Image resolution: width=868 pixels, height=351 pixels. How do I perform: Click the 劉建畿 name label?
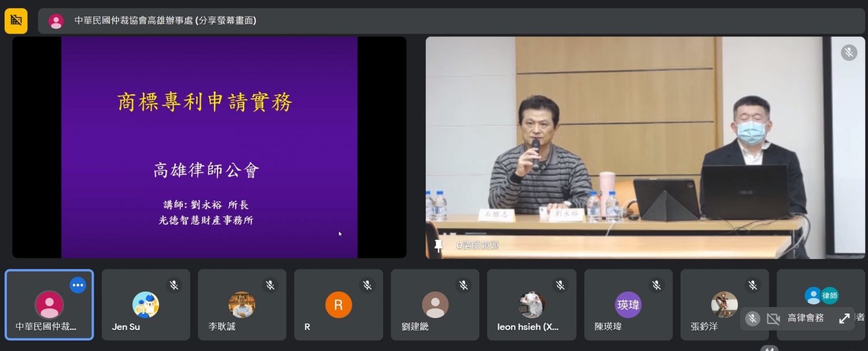point(415,327)
